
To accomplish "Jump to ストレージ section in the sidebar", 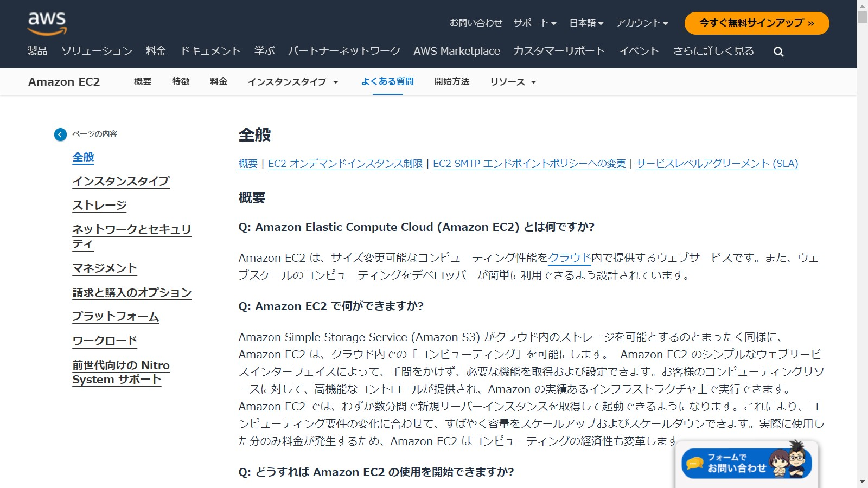I will click(x=99, y=206).
